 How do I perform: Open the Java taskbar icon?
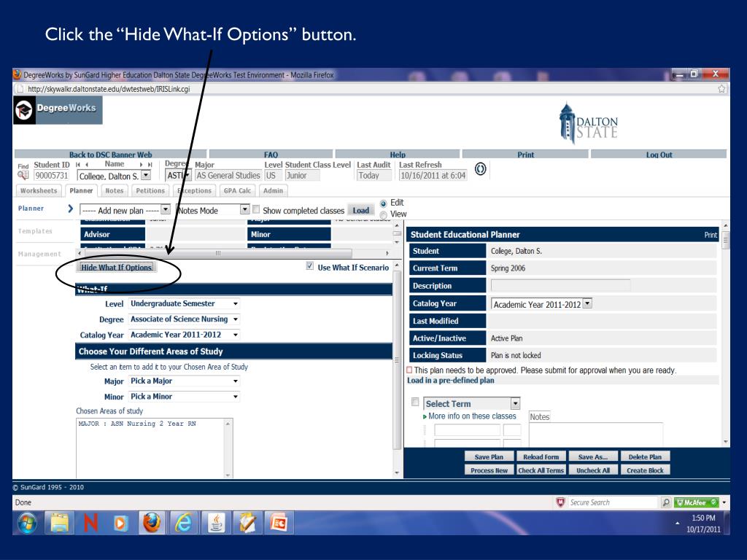pyautogui.click(x=216, y=523)
